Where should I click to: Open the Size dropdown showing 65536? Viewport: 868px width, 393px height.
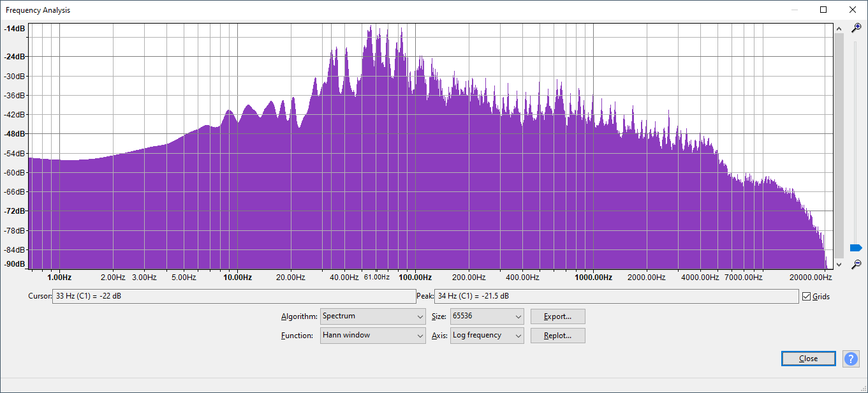click(x=487, y=316)
